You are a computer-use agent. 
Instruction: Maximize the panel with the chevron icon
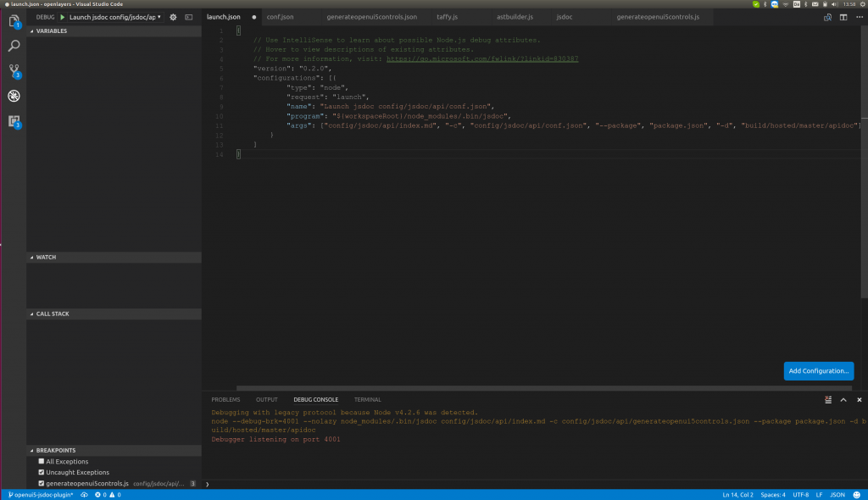pyautogui.click(x=842, y=399)
